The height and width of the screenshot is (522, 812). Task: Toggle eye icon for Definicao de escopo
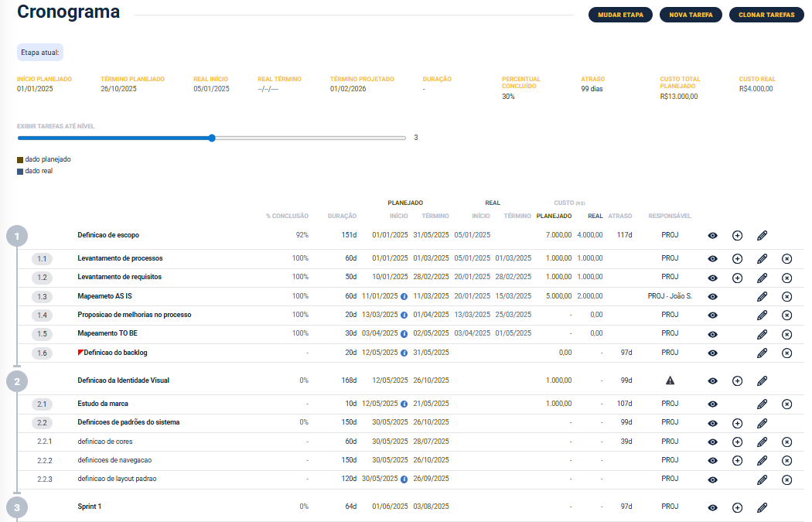712,236
